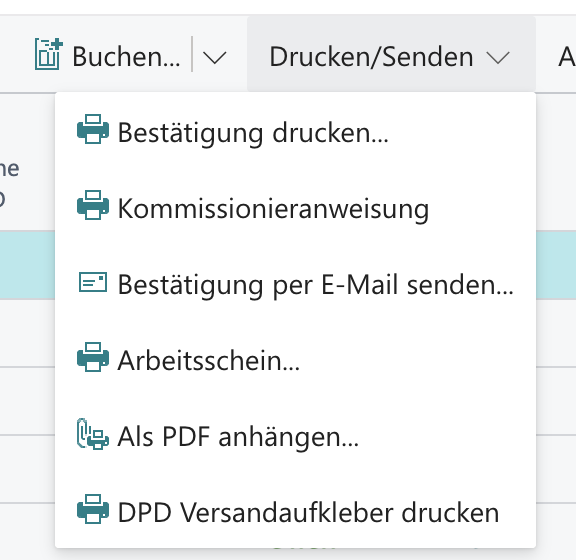Open the Drucken/Senden menu label
Screen dimensions: 576x560
pyautogui.click(x=371, y=57)
